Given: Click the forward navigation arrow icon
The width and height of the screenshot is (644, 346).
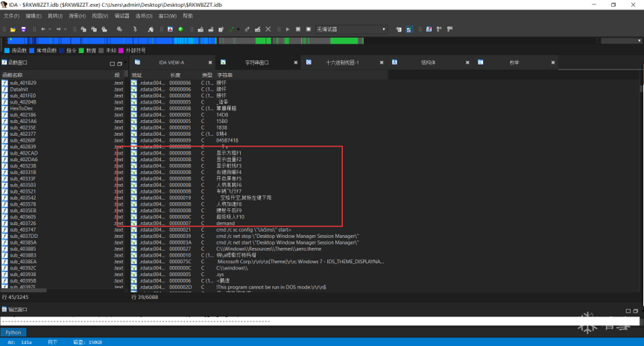Looking at the screenshot, I should (58, 29).
